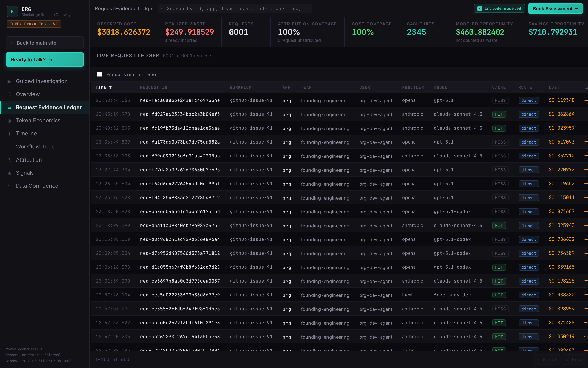Click request ID req-fd927e623834bbc2a3b04ef3

[180, 114]
